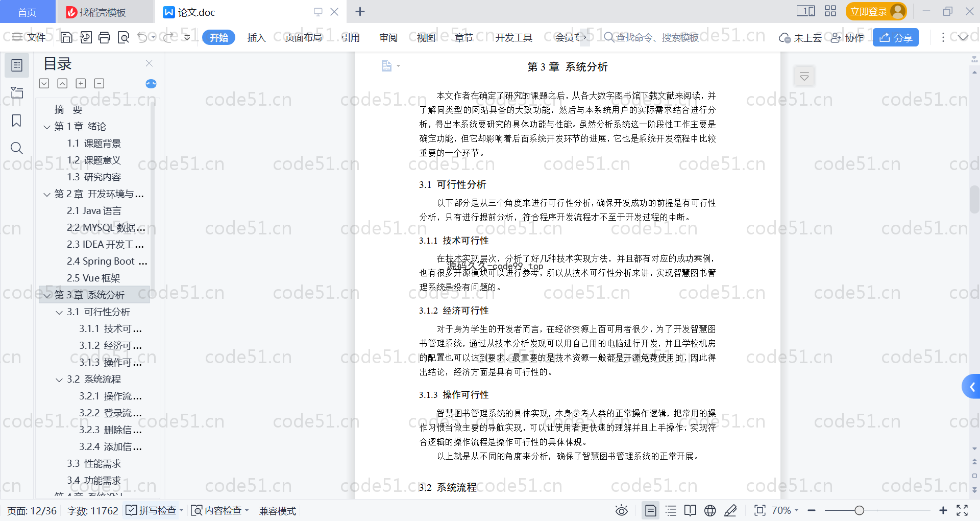The height and width of the screenshot is (521, 980).
Task: Expand the ribbon with the chevron at top right
Action: pyautogui.click(x=963, y=37)
